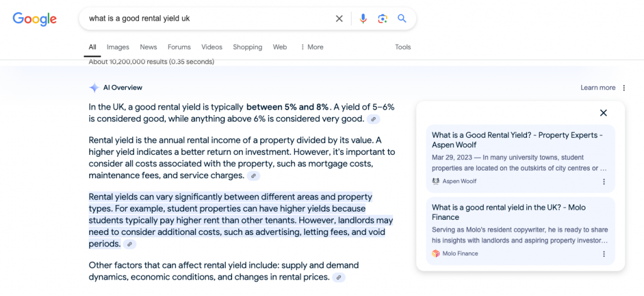Viewport: 644px width, 296px height.
Task: Open Google Lens image search
Action: [382, 19]
